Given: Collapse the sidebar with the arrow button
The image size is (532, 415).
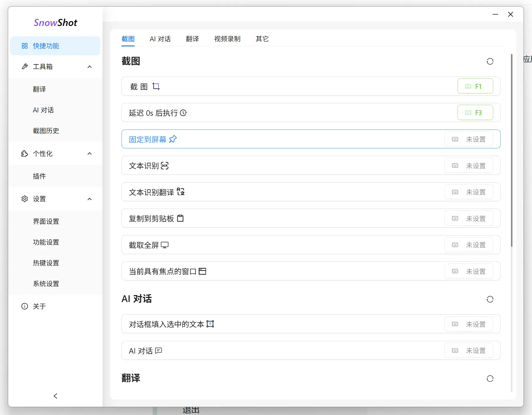Looking at the screenshot, I should coord(55,396).
